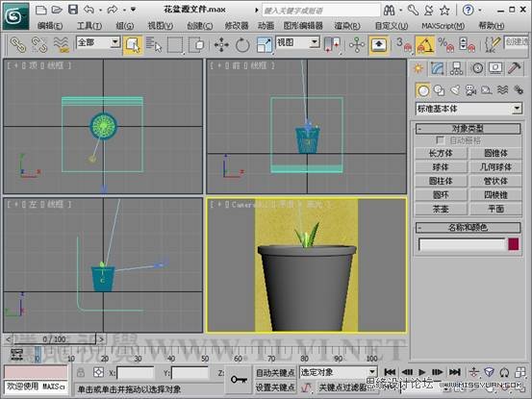Open the 标准基本体 primitives dropdown
532x399 pixels.
click(x=469, y=109)
